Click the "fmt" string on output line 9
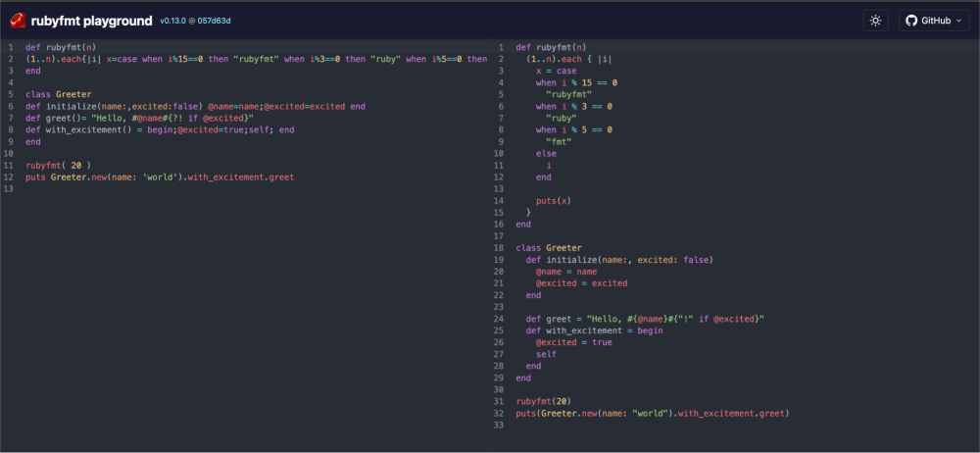The image size is (980, 453). coord(559,142)
